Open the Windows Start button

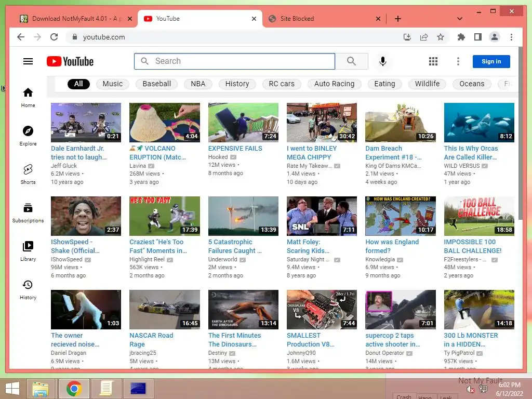[x=12, y=389]
